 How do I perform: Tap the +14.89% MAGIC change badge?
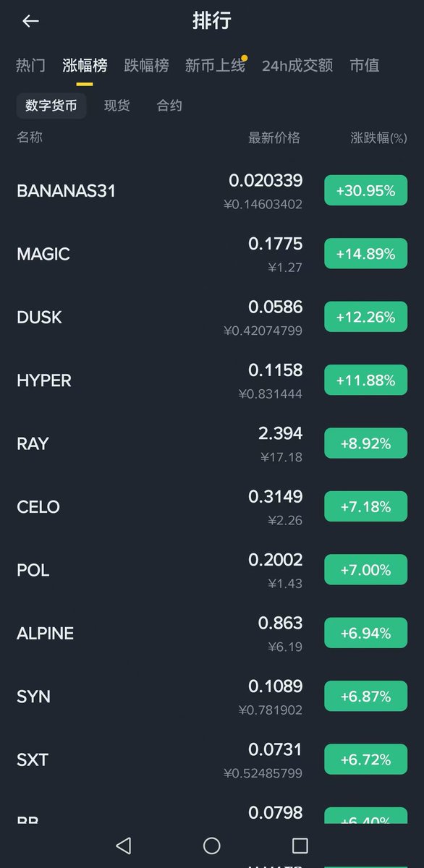366,254
